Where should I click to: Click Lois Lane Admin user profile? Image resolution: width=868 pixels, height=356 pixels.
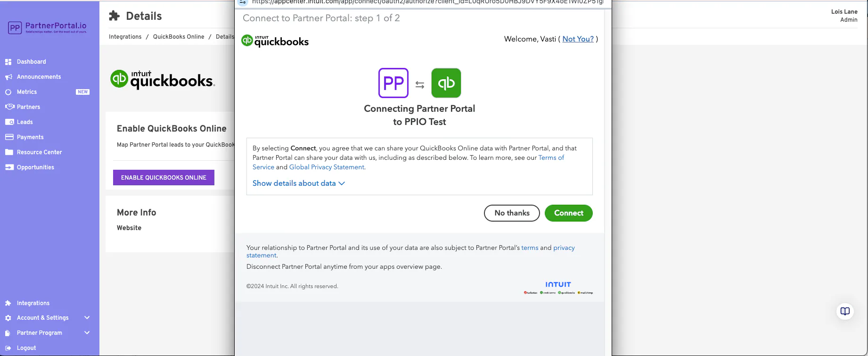pyautogui.click(x=844, y=16)
